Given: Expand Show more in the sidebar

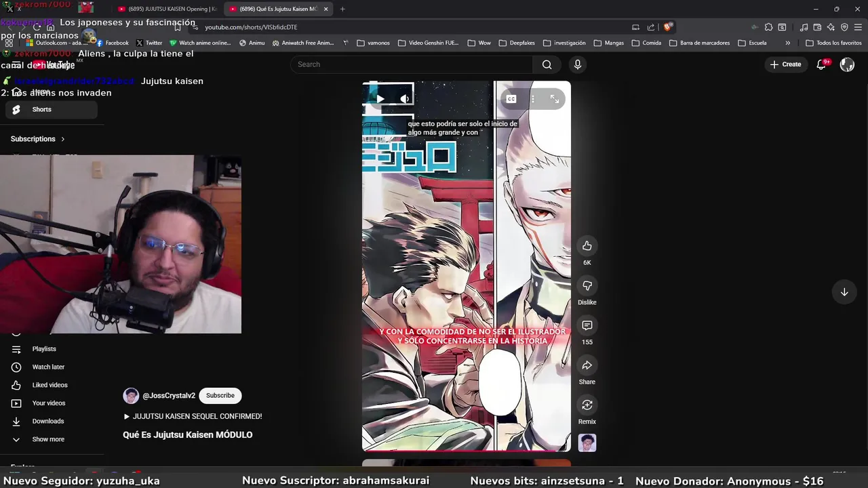Looking at the screenshot, I should tap(52, 439).
